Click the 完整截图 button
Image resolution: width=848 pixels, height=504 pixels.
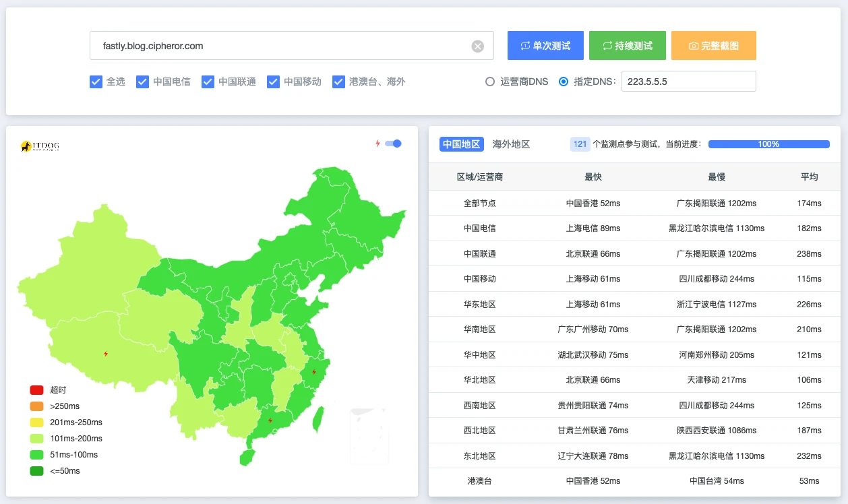pos(714,46)
